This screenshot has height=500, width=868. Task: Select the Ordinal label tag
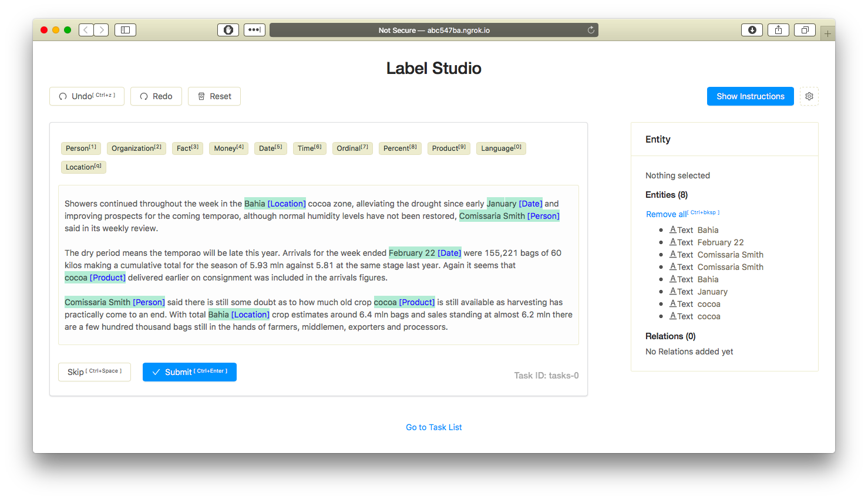click(x=352, y=148)
